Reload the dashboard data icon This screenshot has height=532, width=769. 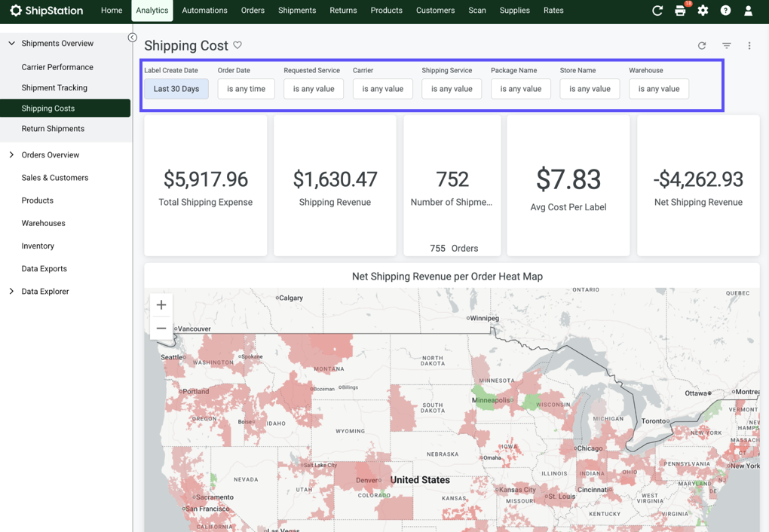pyautogui.click(x=702, y=46)
